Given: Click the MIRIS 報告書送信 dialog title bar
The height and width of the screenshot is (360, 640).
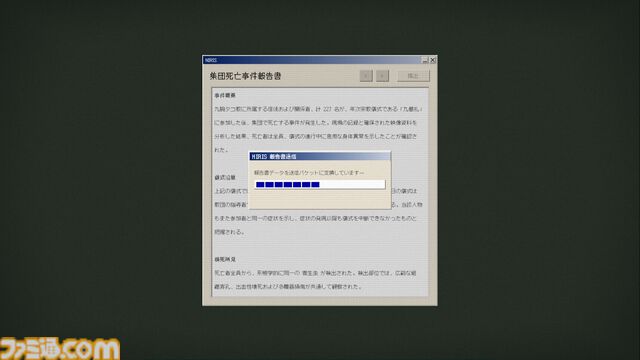Looking at the screenshot, I should (320, 156).
